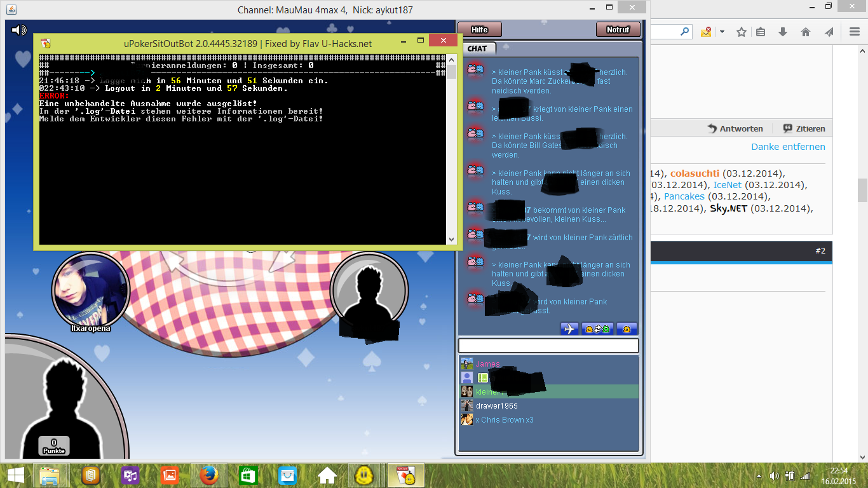Mute sound with the speaker icon
Screen dimensions: 868x488
[19, 30]
